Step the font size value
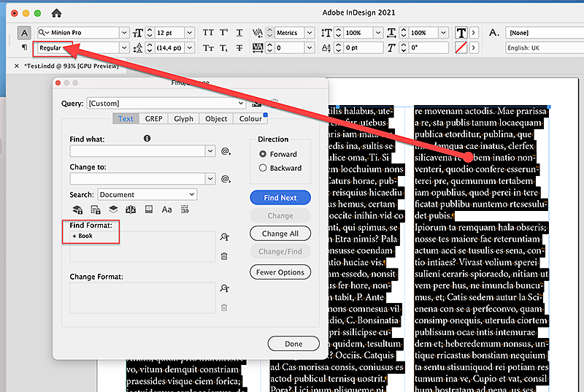 [x=150, y=33]
